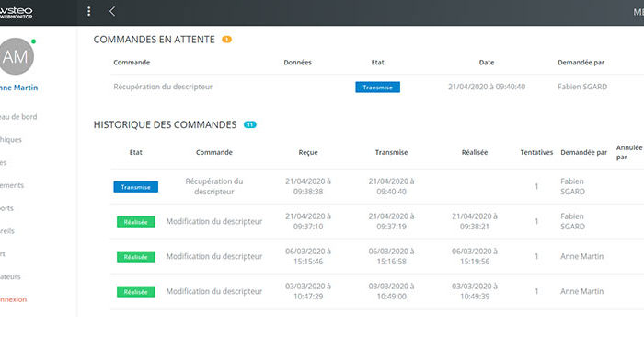Click 'Annulée par' column header
The image size is (644, 351).
pyautogui.click(x=628, y=152)
